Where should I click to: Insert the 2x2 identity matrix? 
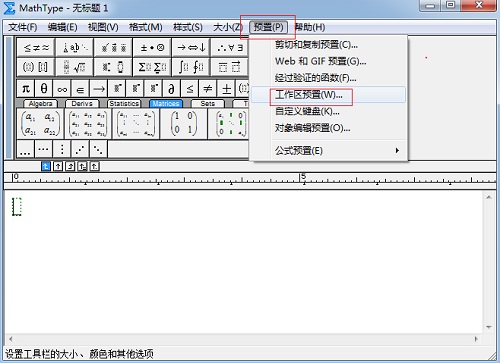[184, 124]
